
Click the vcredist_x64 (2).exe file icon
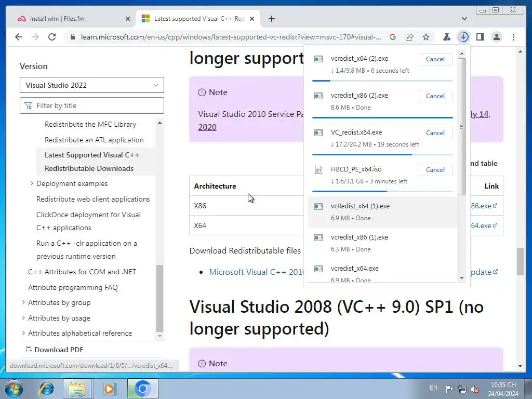pos(318,59)
